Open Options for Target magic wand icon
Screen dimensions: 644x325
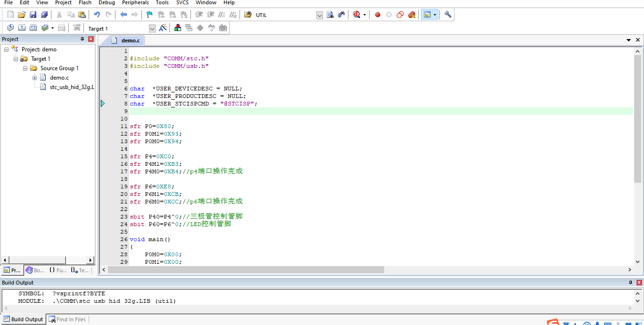click(x=163, y=28)
